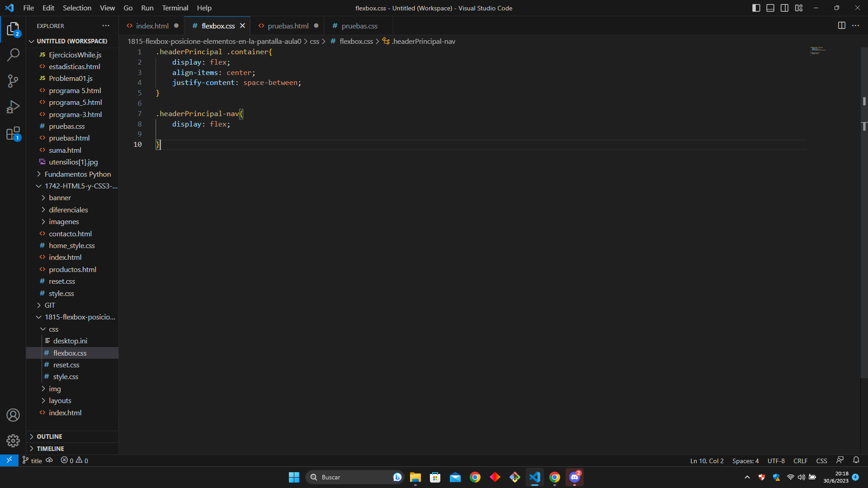
Task: Open the Search view icon
Action: 13,55
